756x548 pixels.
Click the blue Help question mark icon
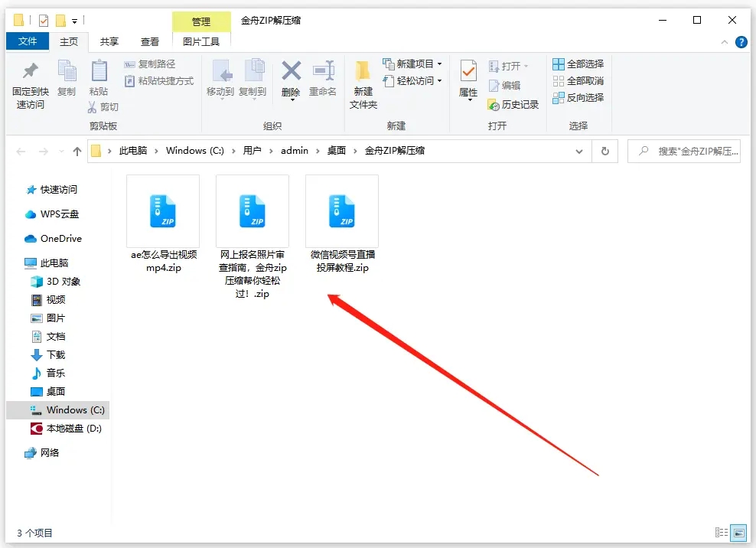pos(741,42)
